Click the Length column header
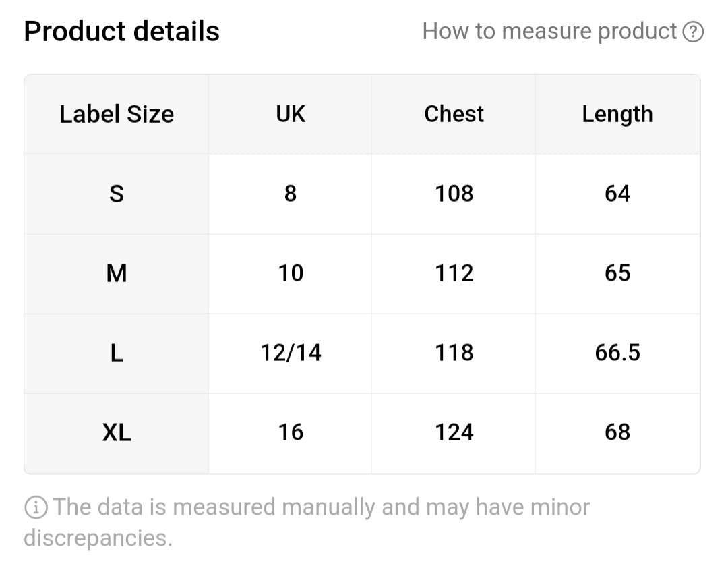This screenshot has width=728, height=570. (617, 114)
